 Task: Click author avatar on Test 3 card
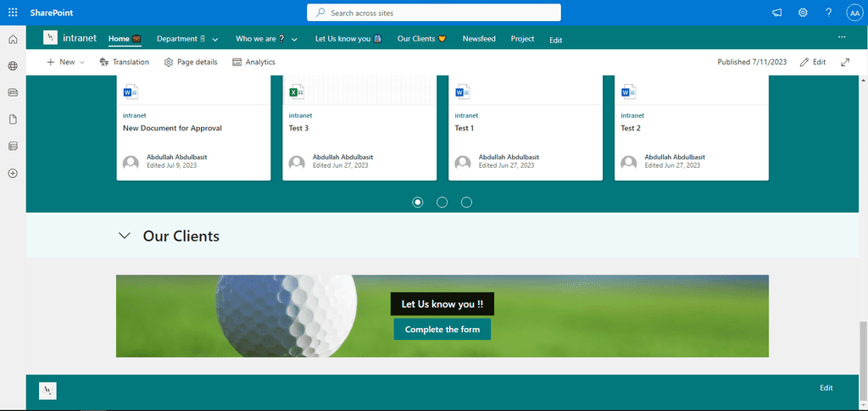coord(297,164)
